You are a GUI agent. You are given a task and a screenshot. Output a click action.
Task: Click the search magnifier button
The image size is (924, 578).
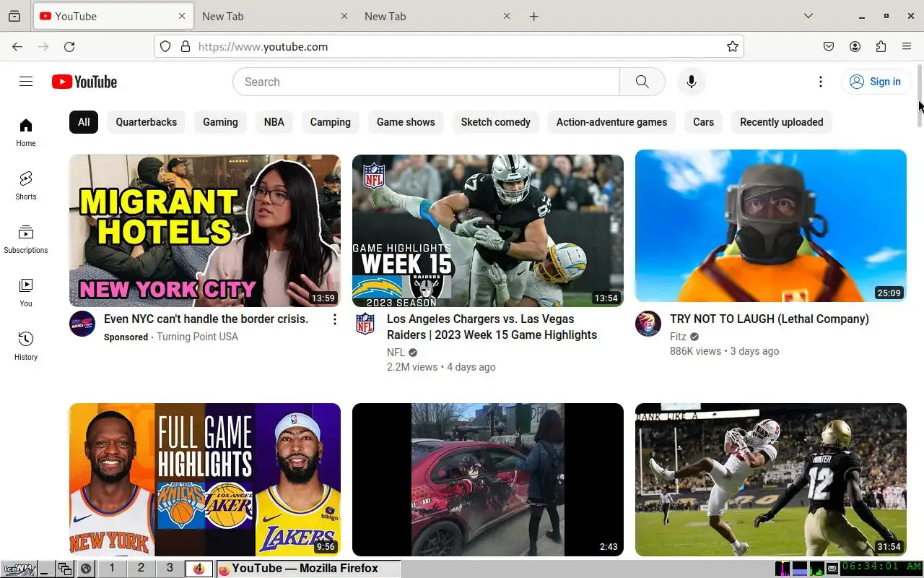[642, 82]
